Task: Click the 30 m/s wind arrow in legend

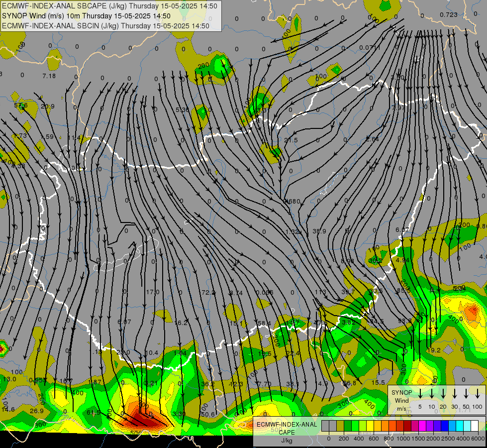Action: (455, 394)
